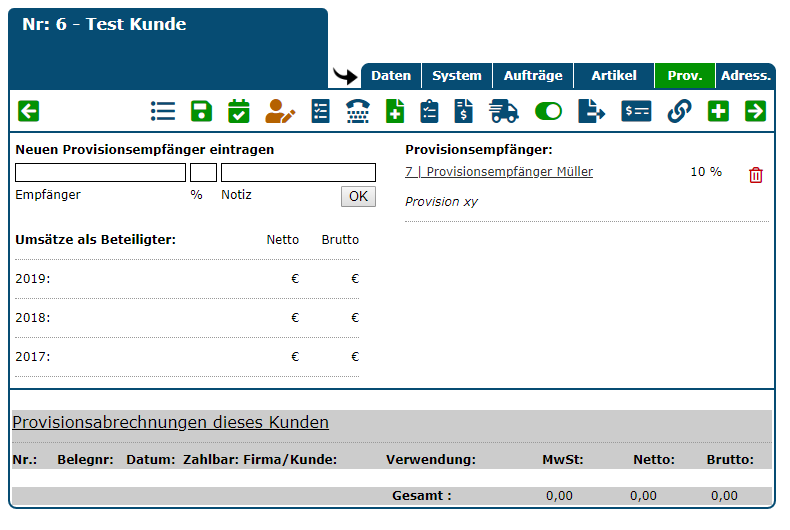Click the invoice dollar document icon
Screen dimensions: 790x530
point(464,111)
